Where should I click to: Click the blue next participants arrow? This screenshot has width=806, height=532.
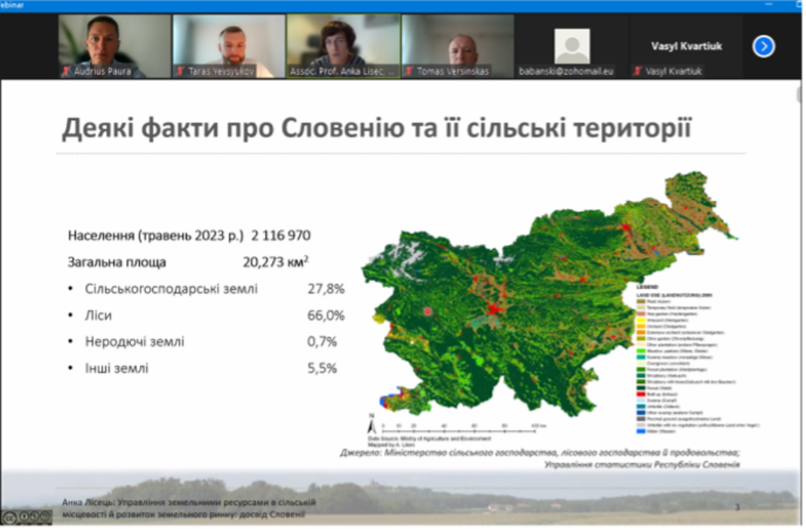coord(763,46)
